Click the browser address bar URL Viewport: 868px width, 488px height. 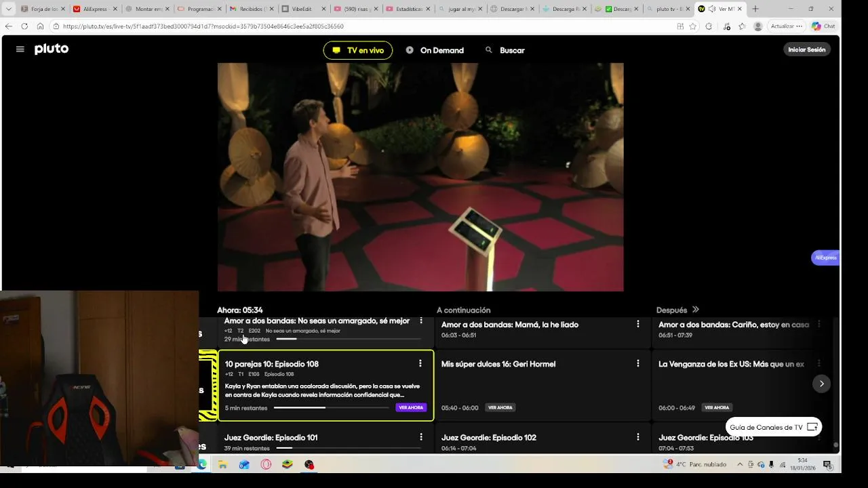pos(203,26)
